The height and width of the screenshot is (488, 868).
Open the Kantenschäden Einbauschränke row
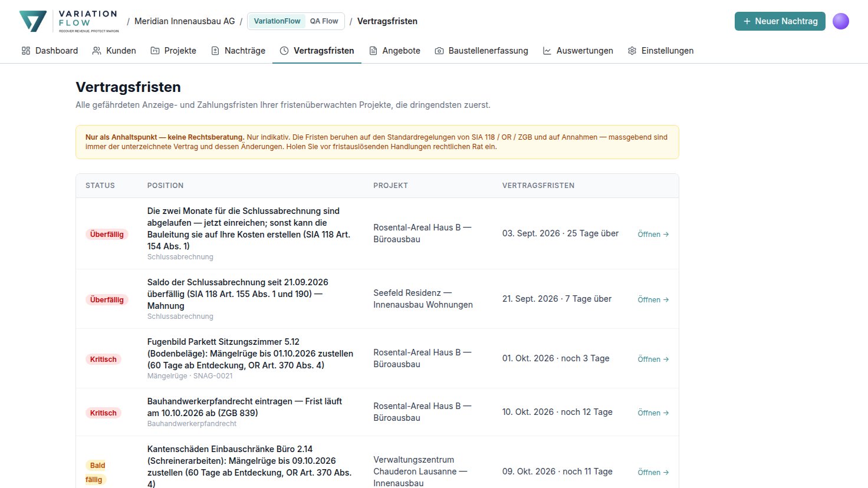(x=653, y=472)
